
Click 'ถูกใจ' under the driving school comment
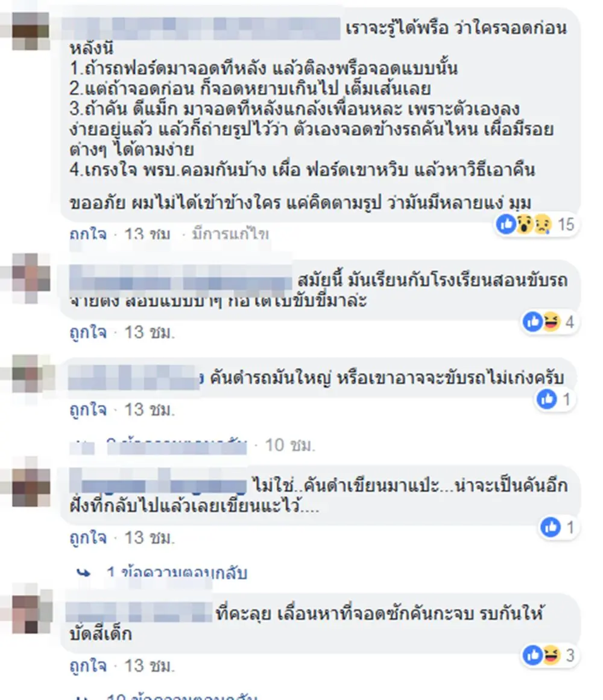click(x=88, y=332)
